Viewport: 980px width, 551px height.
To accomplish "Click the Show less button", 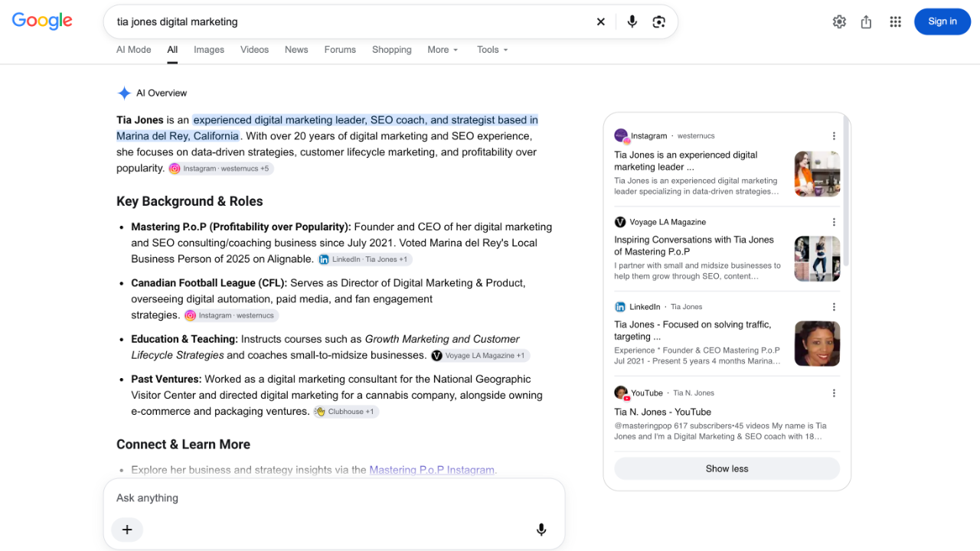I will tap(727, 468).
